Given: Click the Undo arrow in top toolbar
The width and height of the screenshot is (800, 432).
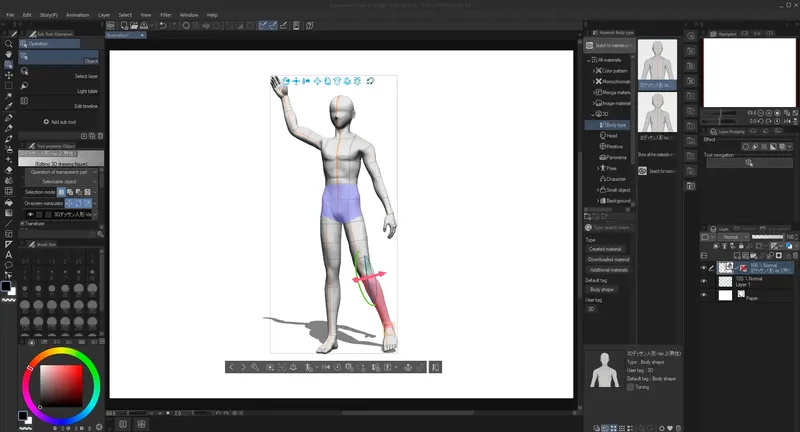Looking at the screenshot, I should click(x=163, y=26).
